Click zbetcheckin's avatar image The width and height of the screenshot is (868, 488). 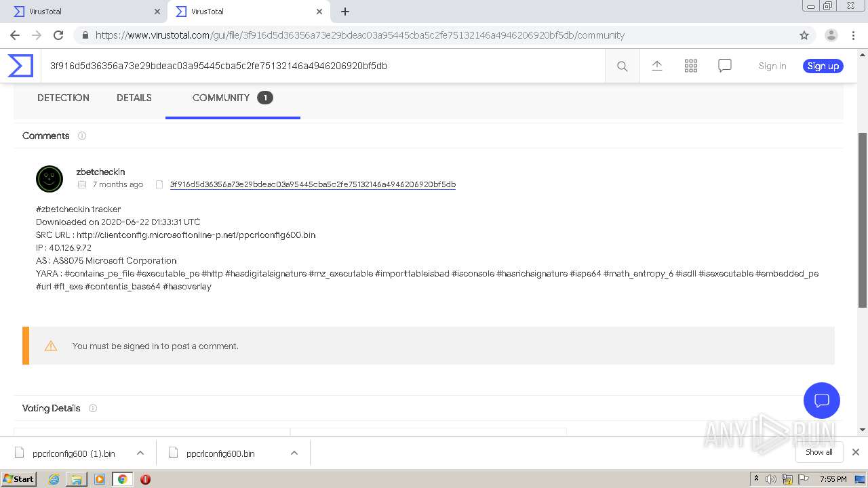pyautogui.click(x=50, y=179)
